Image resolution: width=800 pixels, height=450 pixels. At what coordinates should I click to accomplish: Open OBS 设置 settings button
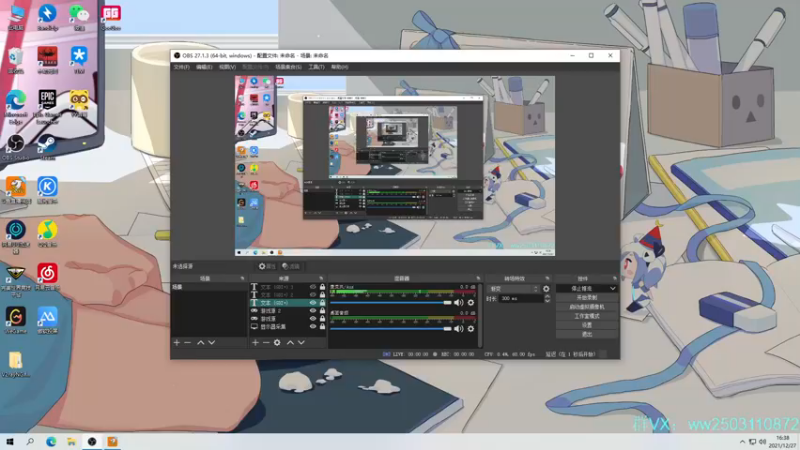coord(587,325)
